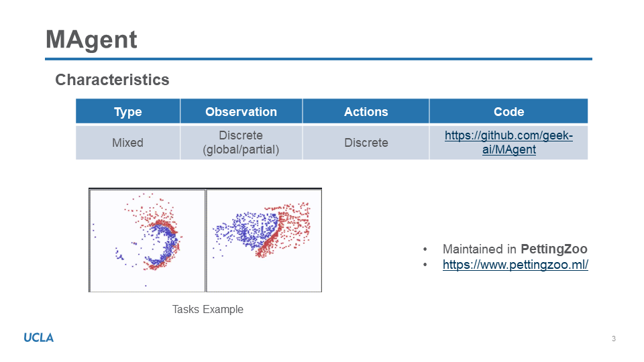Image resolution: width=644 pixels, height=362 pixels.
Task: Click the Type column header
Action: (x=127, y=112)
